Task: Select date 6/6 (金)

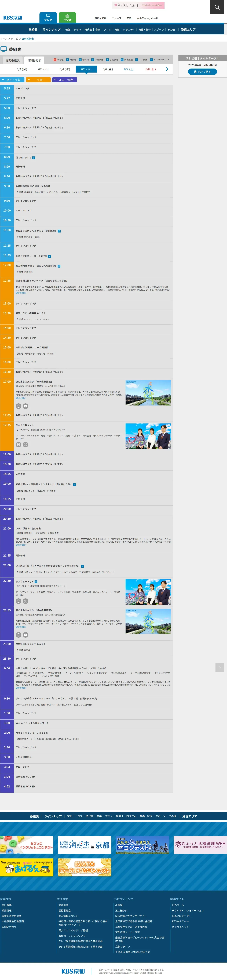Action: point(108,69)
